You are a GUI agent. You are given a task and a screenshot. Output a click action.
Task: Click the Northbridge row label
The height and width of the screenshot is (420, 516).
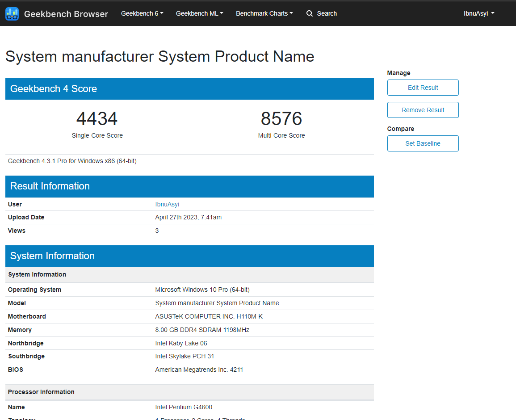tap(25, 343)
